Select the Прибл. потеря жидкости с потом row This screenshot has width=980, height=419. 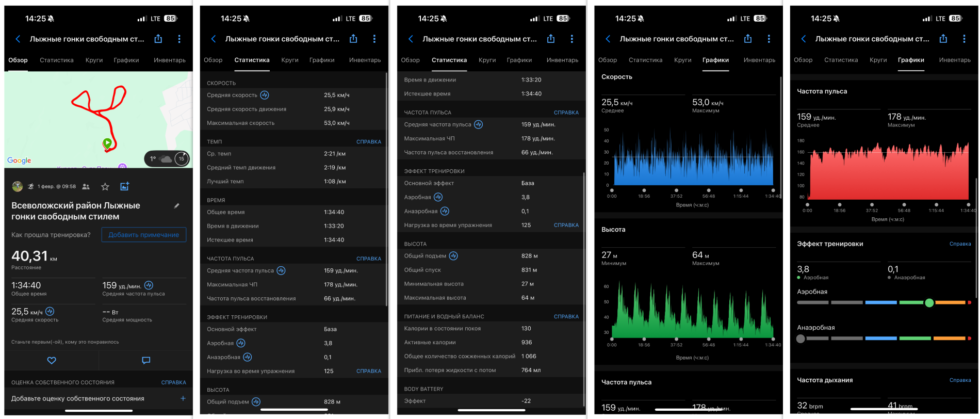tap(490, 370)
